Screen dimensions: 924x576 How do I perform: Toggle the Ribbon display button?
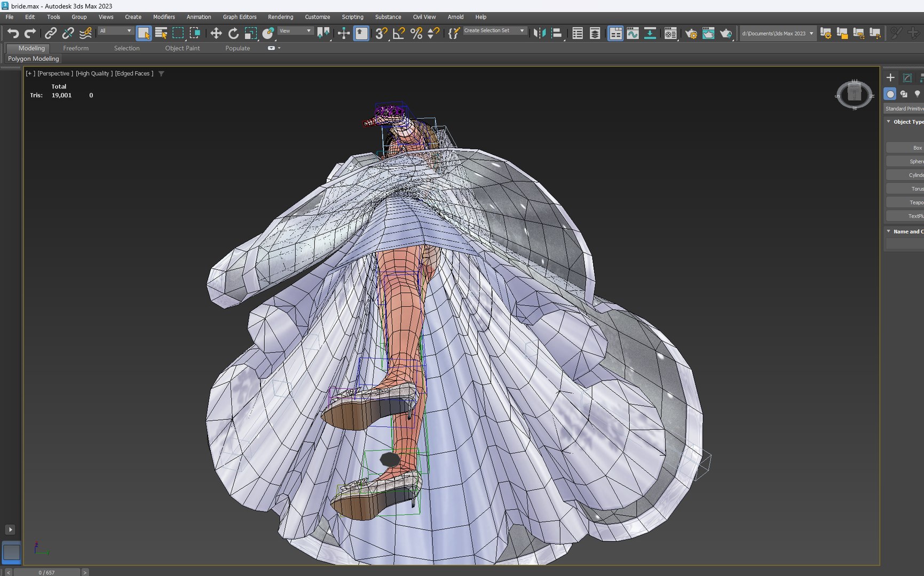(615, 34)
